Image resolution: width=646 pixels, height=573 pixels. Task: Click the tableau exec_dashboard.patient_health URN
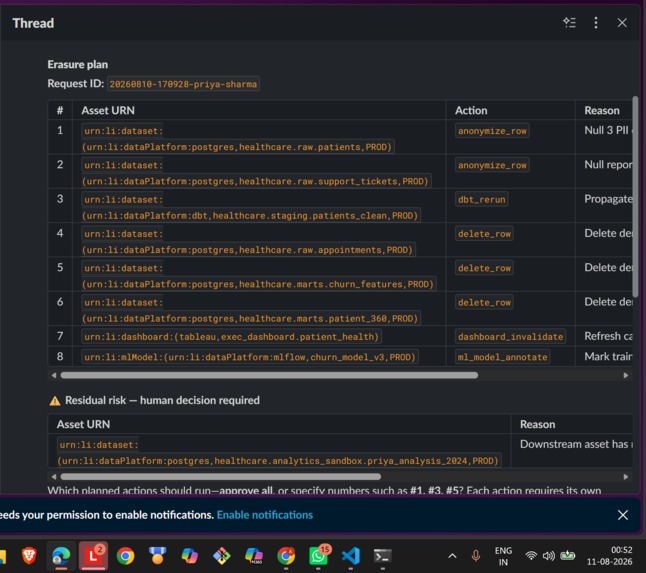(231, 337)
